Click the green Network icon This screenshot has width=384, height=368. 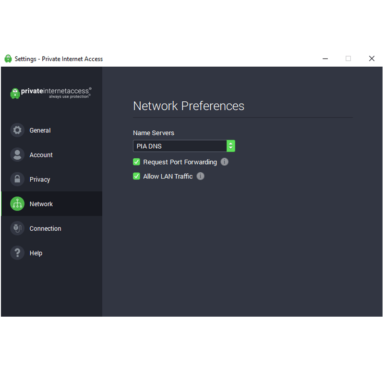(x=17, y=204)
